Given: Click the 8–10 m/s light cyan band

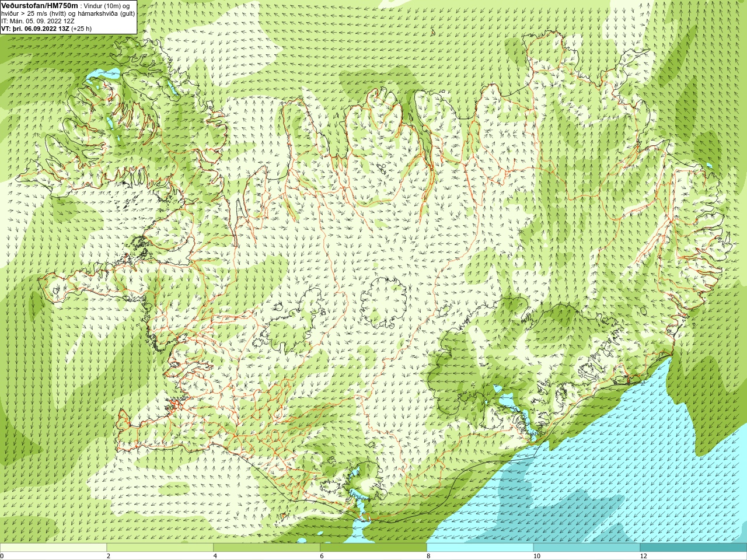Looking at the screenshot, I should click(480, 548).
